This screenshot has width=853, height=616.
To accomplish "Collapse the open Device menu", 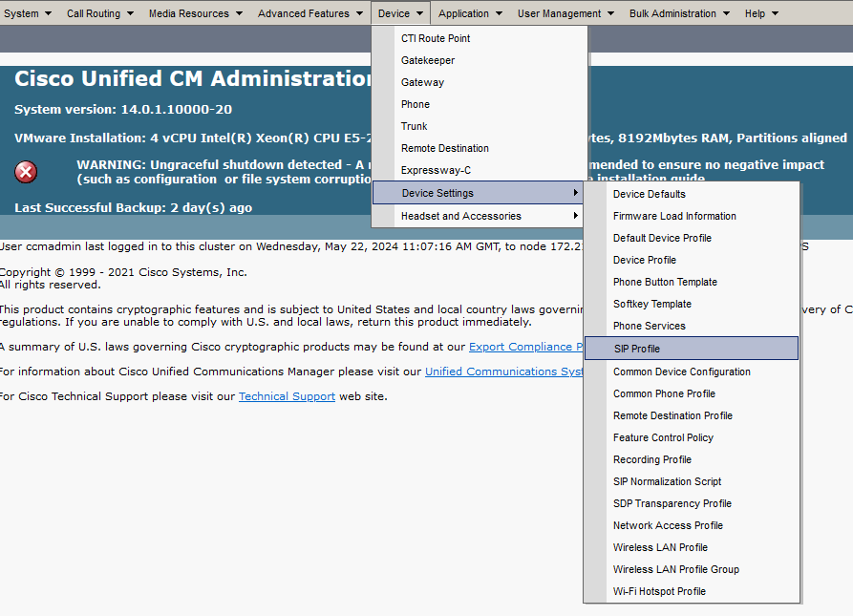I will 400,13.
